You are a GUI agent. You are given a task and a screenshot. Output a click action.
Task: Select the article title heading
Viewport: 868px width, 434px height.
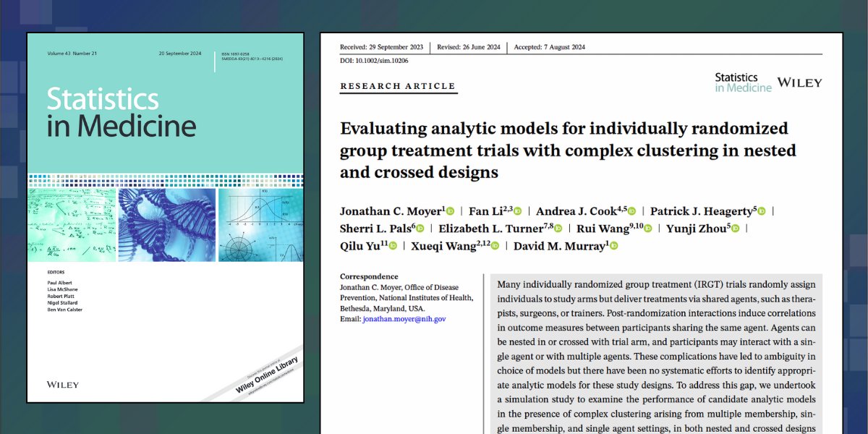pyautogui.click(x=568, y=150)
